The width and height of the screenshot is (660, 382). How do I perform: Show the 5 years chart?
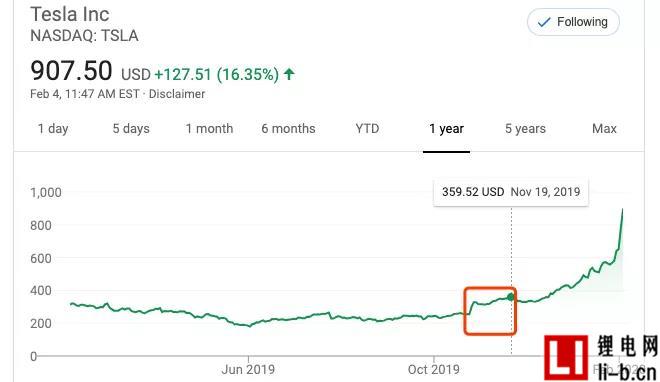coord(525,129)
